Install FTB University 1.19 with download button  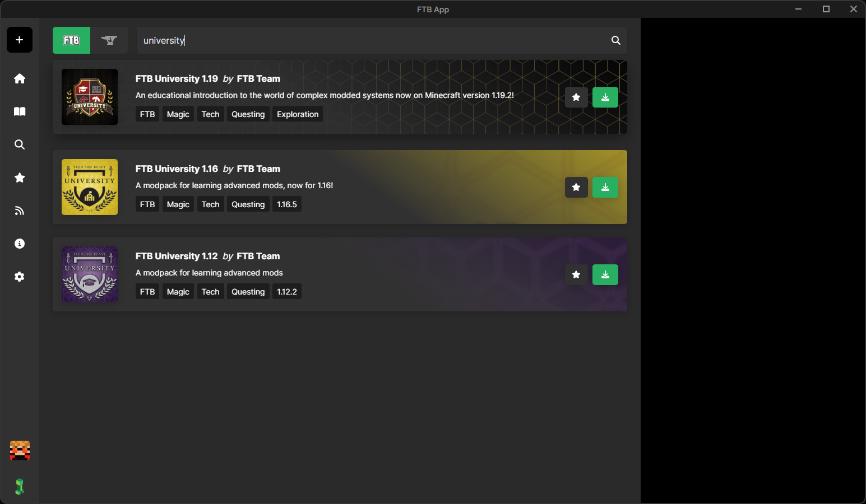605,97
